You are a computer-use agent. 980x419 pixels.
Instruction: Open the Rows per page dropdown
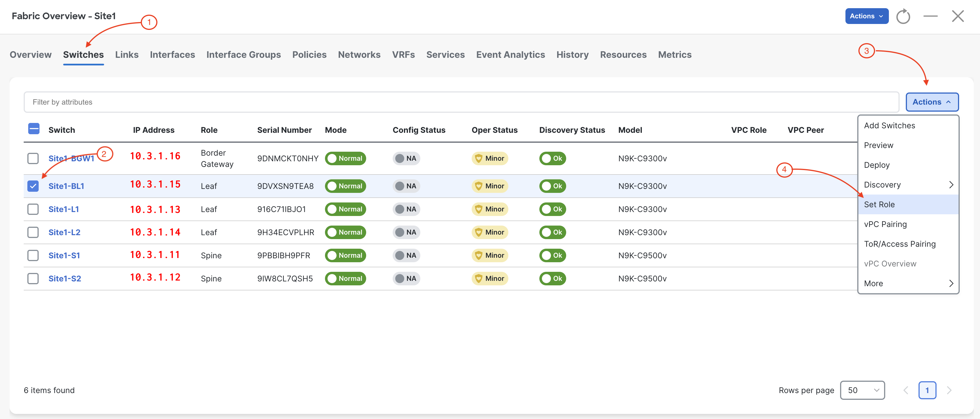coord(862,390)
